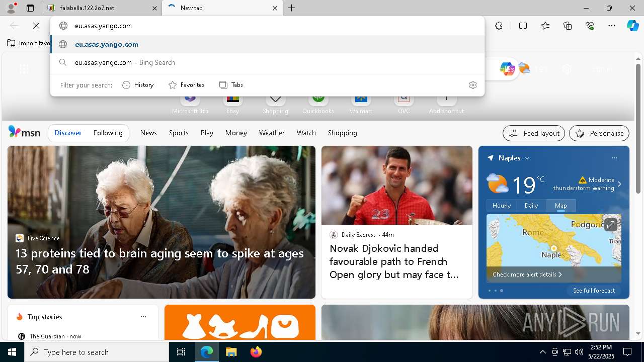Open the Play category
This screenshot has width=644, height=362.
click(x=207, y=133)
